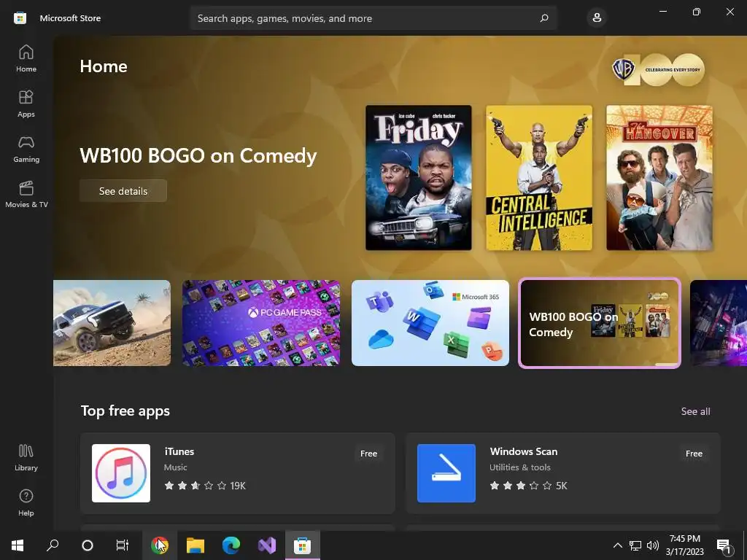Click the search magnifier icon
This screenshot has width=747, height=560.
tap(544, 18)
